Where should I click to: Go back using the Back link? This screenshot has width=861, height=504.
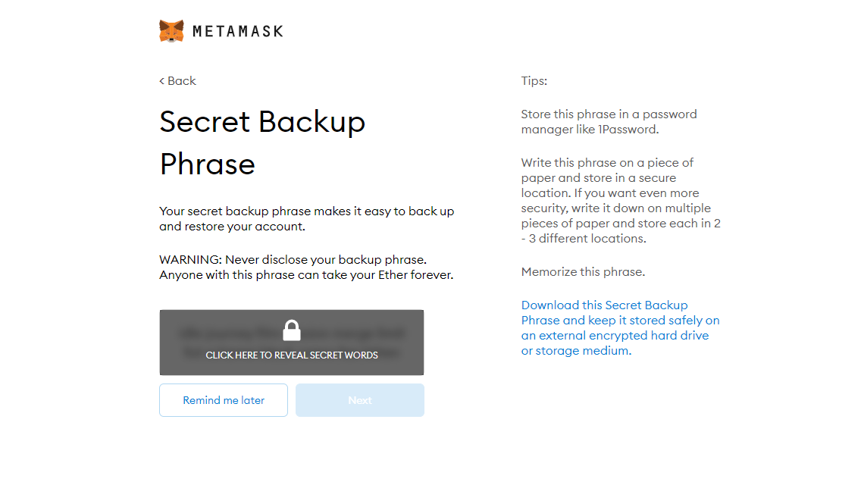click(177, 80)
